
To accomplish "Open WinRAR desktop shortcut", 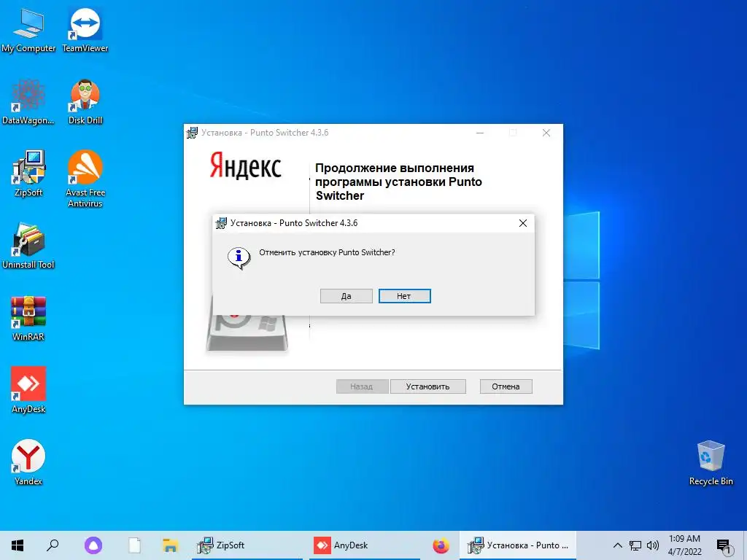I will [28, 319].
